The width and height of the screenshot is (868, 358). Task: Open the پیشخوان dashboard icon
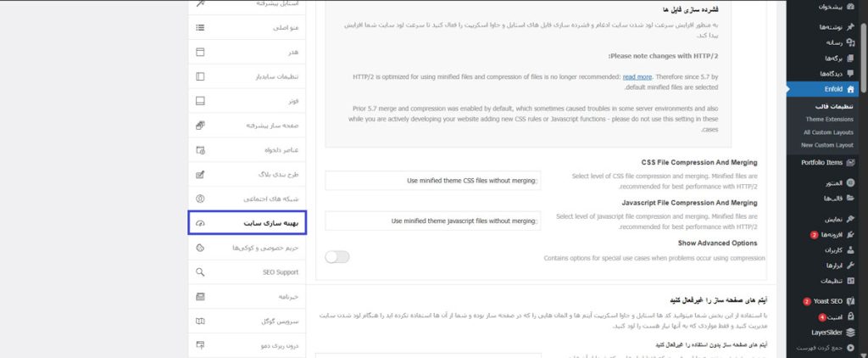[850, 7]
